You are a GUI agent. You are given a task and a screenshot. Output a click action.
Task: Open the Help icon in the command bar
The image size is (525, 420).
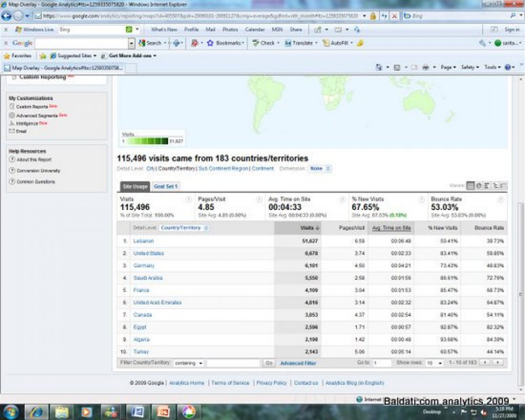pos(508,67)
